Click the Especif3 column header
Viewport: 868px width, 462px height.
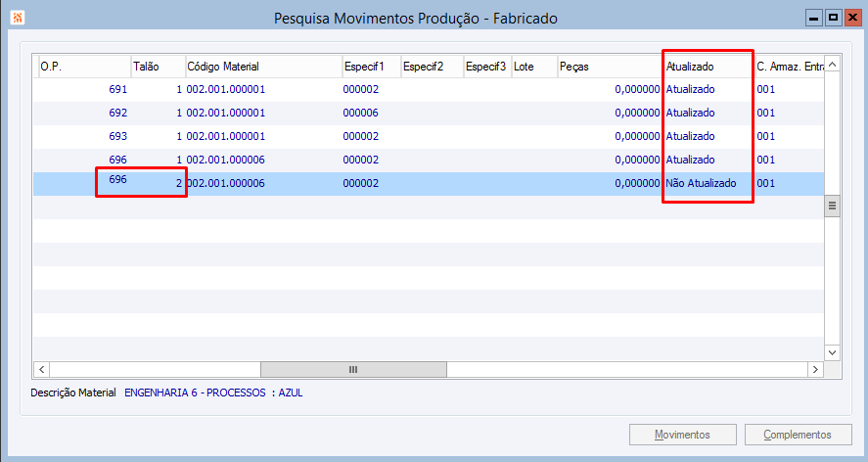point(487,67)
